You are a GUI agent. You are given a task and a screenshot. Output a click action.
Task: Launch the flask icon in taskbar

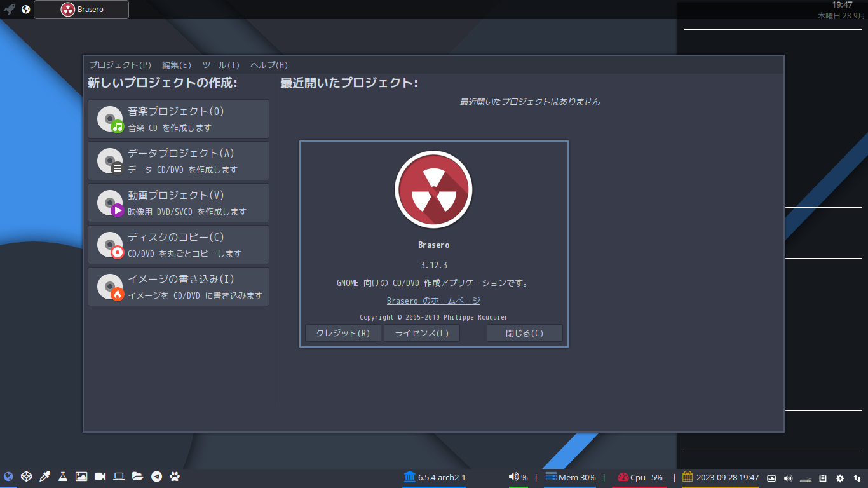click(x=63, y=477)
